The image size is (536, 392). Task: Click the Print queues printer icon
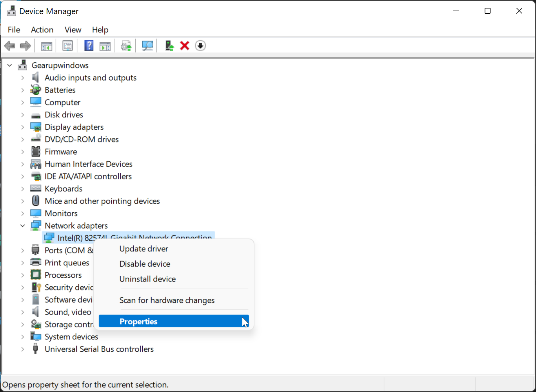pyautogui.click(x=36, y=262)
